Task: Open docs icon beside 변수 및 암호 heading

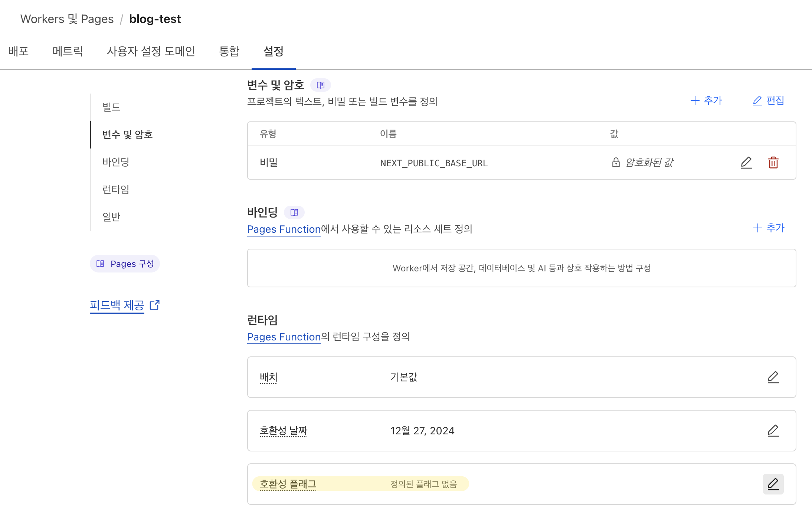Action: click(321, 85)
